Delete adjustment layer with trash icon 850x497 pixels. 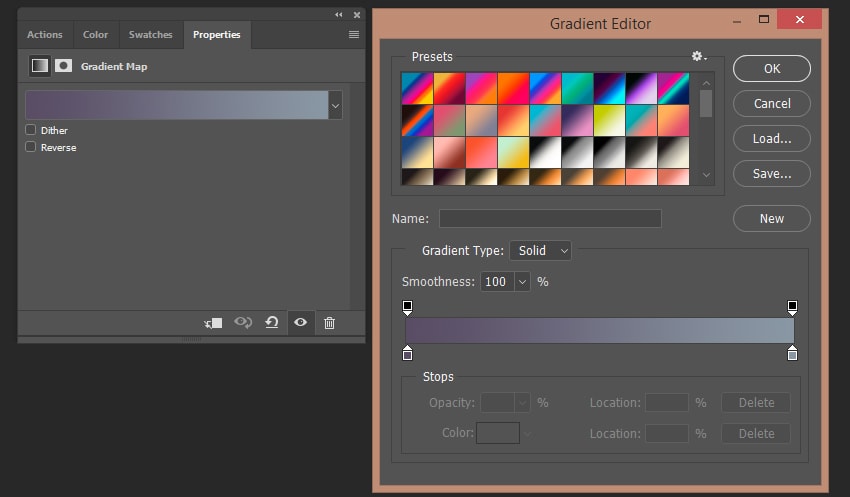(329, 323)
